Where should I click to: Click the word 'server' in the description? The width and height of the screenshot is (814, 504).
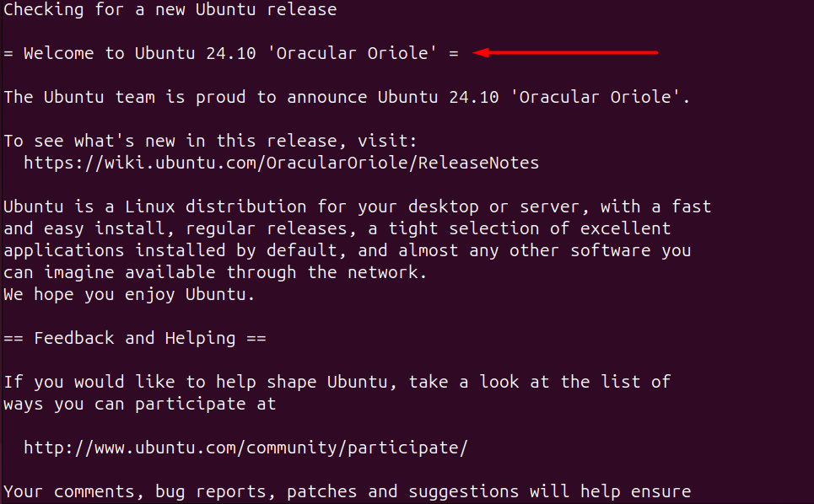(x=549, y=206)
